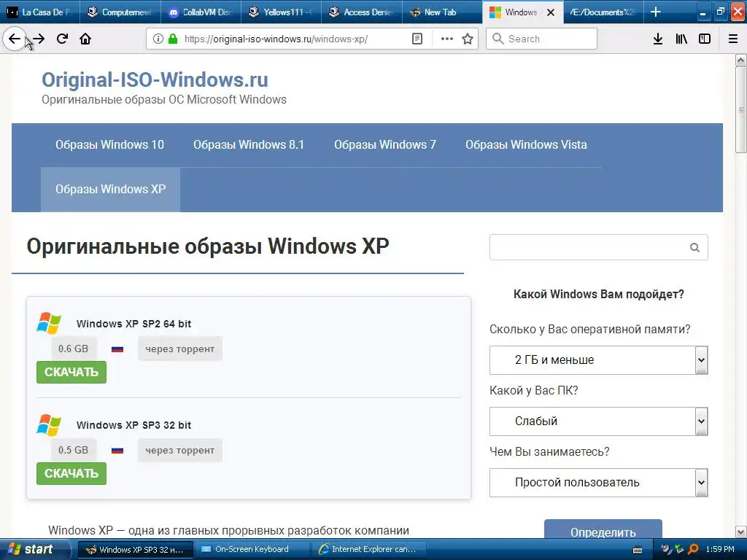
Task: Close the active Windows tab
Action: point(551,12)
